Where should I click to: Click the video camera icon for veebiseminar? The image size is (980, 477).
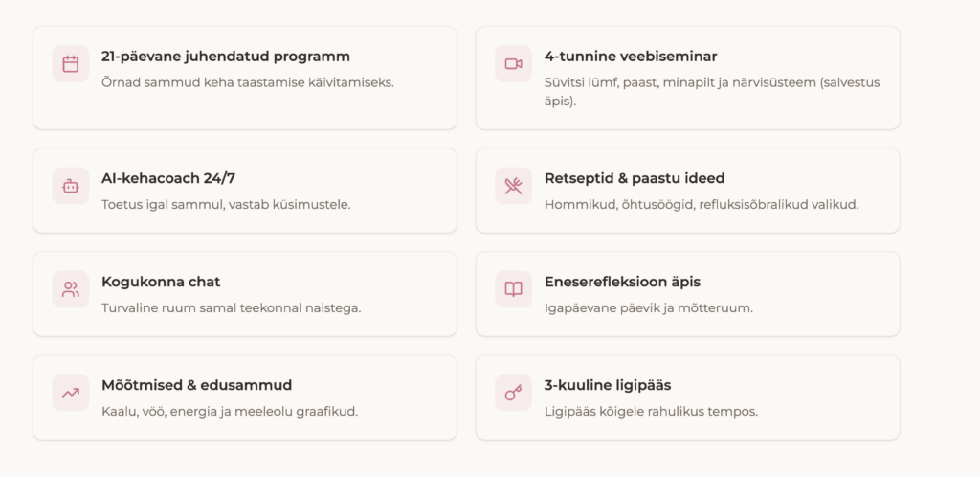click(514, 64)
